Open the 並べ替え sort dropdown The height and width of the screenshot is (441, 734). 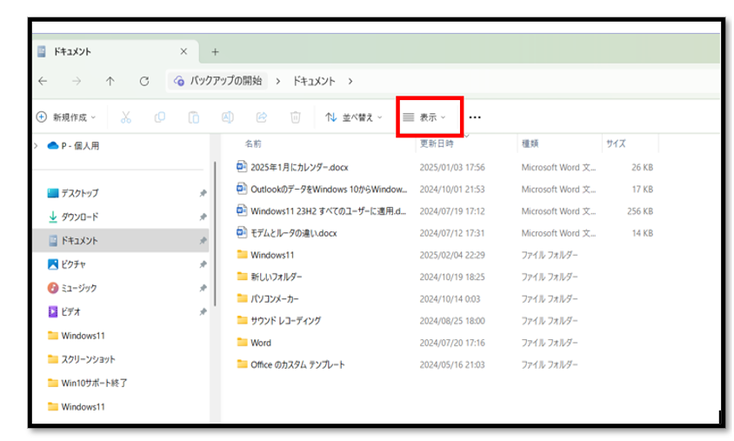[354, 117]
